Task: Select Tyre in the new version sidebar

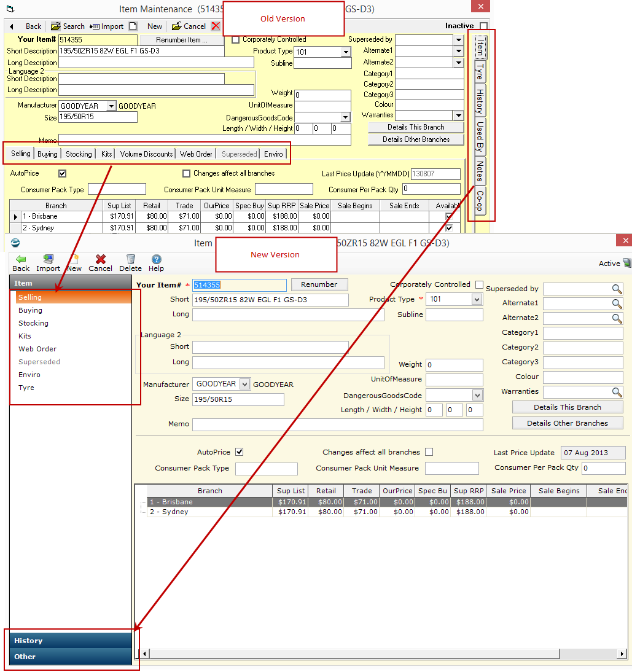Action: (x=71, y=388)
